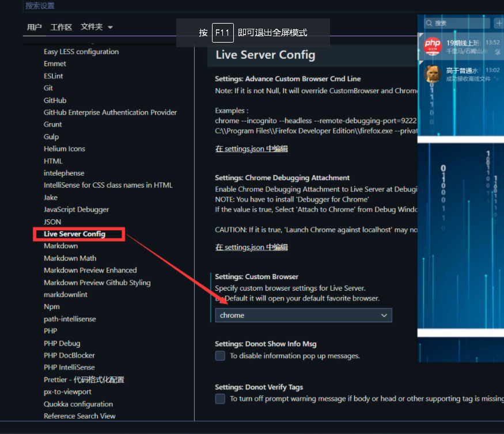Select PHP DocBlocker in the list
This screenshot has width=504, height=434.
pos(69,355)
